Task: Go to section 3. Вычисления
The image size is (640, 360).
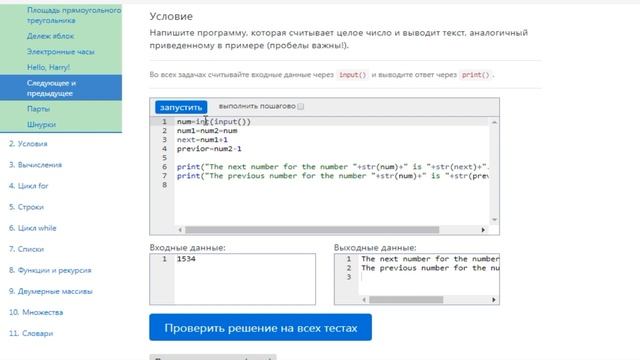Action: pos(35,165)
